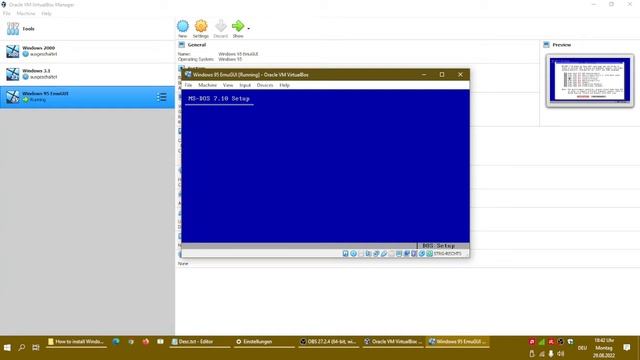The height and width of the screenshot is (360, 640).
Task: Open the dropdown arrow beside Show
Action: pos(249,29)
